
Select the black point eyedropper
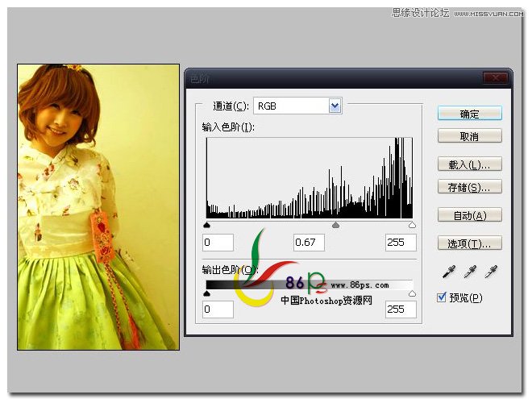click(x=448, y=272)
